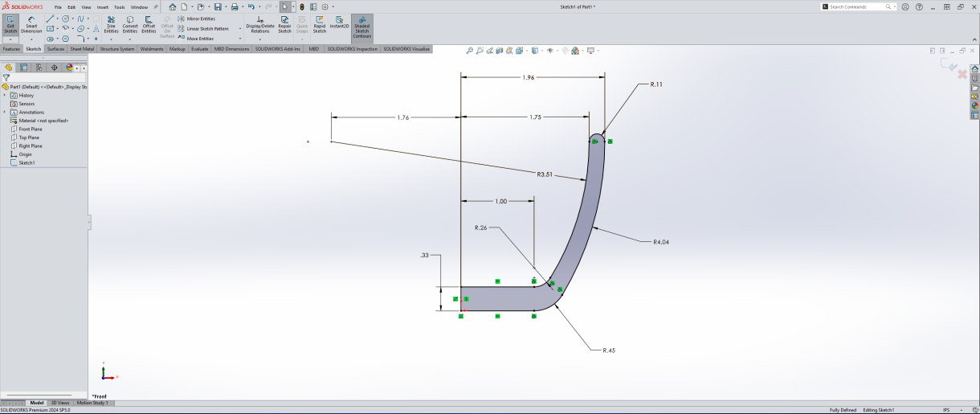Screen dimensions: 980x414
Task: Expand the History tree node
Action: pyautogui.click(x=4, y=95)
